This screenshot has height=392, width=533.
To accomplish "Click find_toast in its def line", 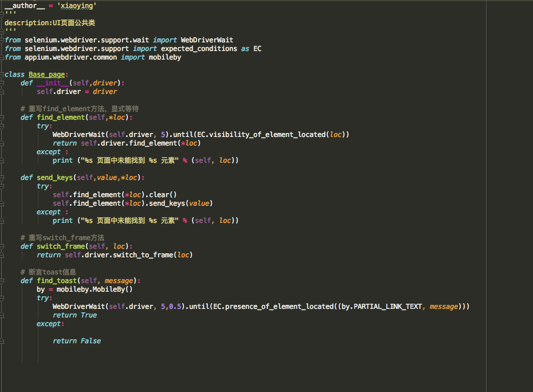I will click(x=57, y=281).
